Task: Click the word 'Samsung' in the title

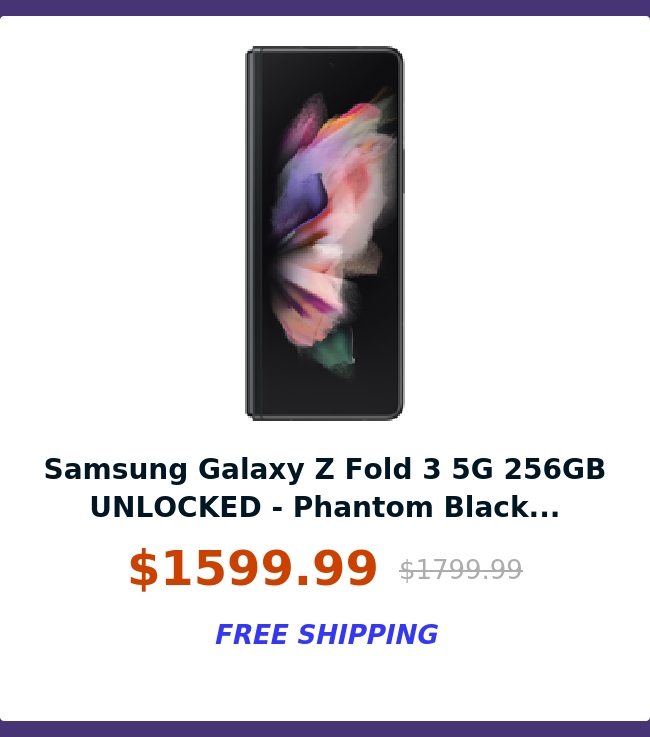Action: pos(116,469)
